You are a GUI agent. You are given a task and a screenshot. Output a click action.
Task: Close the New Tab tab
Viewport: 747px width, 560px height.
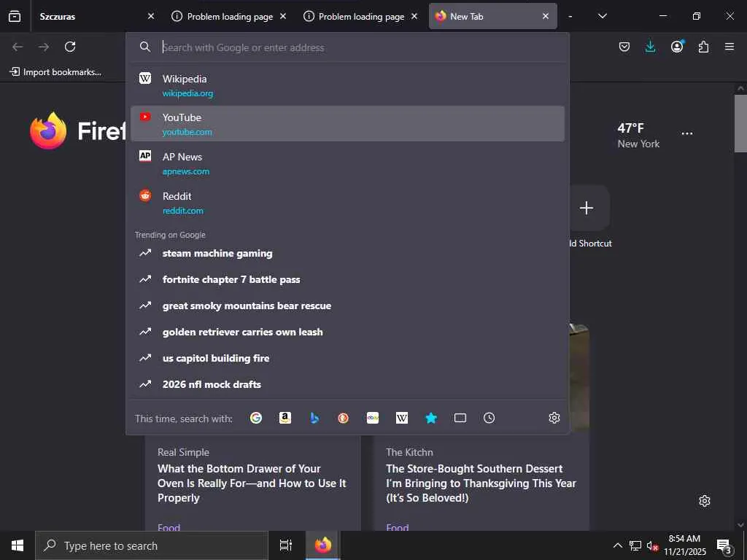(546, 16)
